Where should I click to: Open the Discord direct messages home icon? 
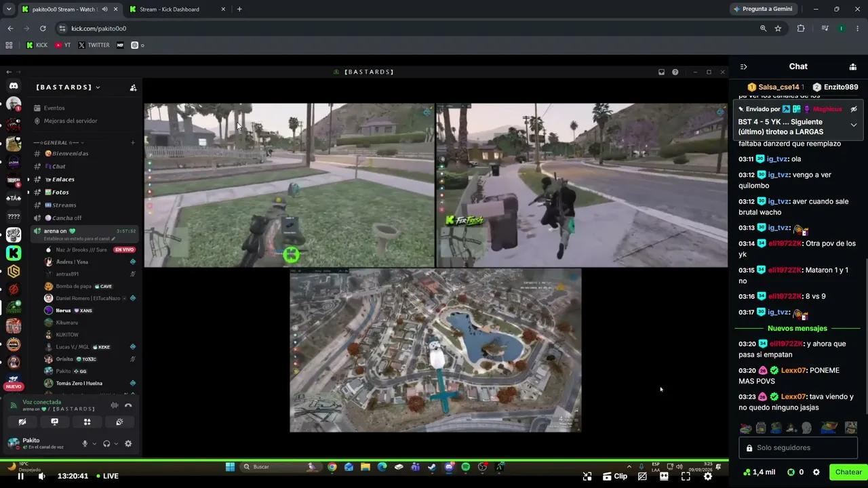click(x=14, y=86)
